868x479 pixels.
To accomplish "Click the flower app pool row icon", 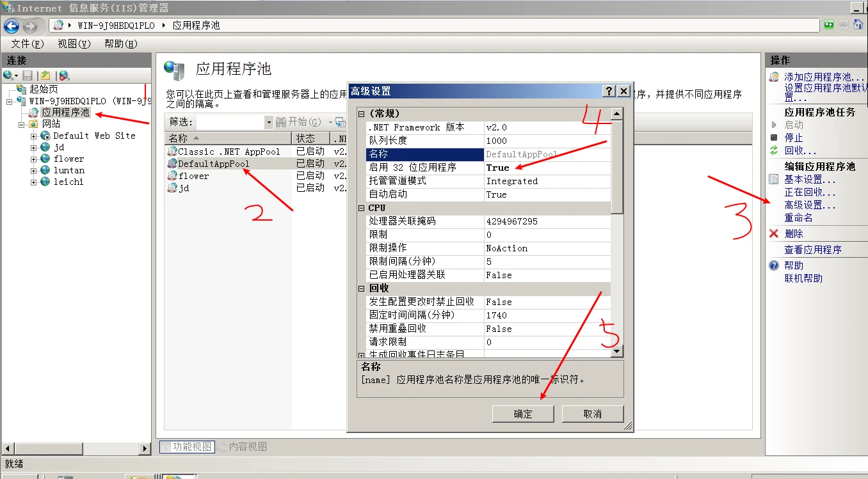I will 172,176.
